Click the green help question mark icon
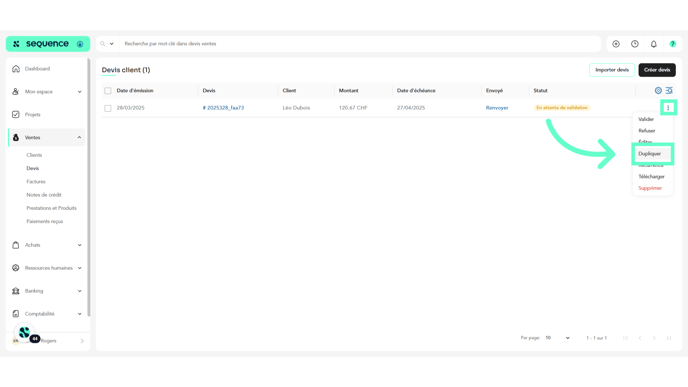Viewport: 688px width, 387px height. (673, 44)
